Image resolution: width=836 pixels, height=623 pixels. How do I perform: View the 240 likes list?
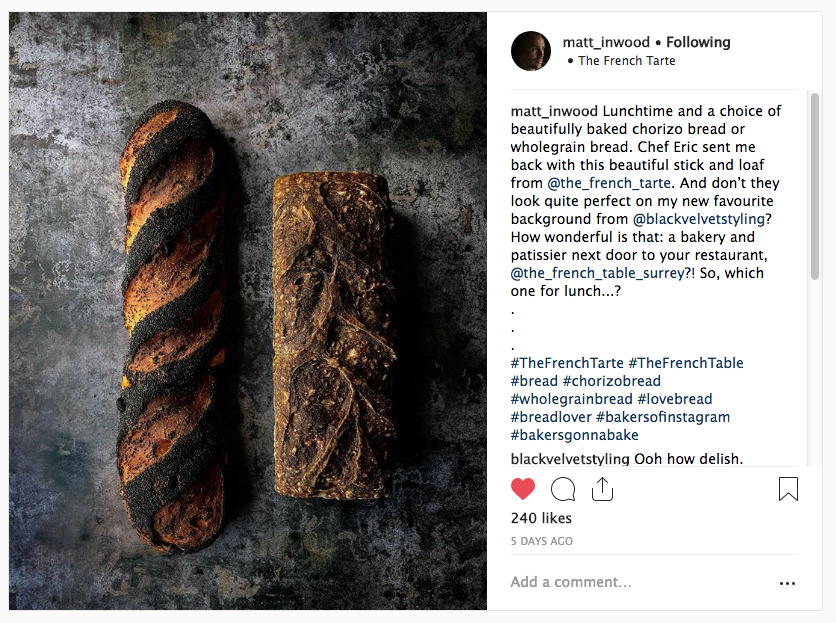[x=541, y=518]
